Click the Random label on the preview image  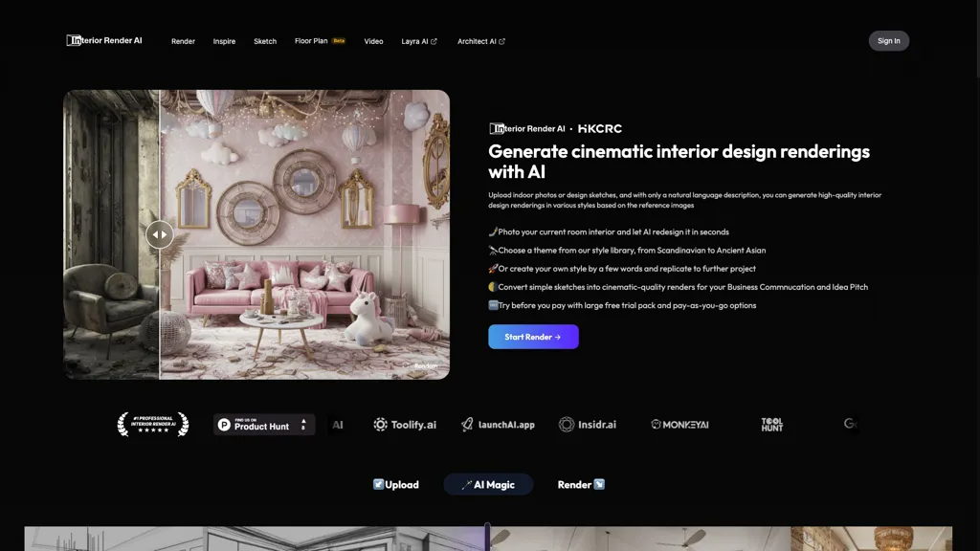click(x=426, y=366)
